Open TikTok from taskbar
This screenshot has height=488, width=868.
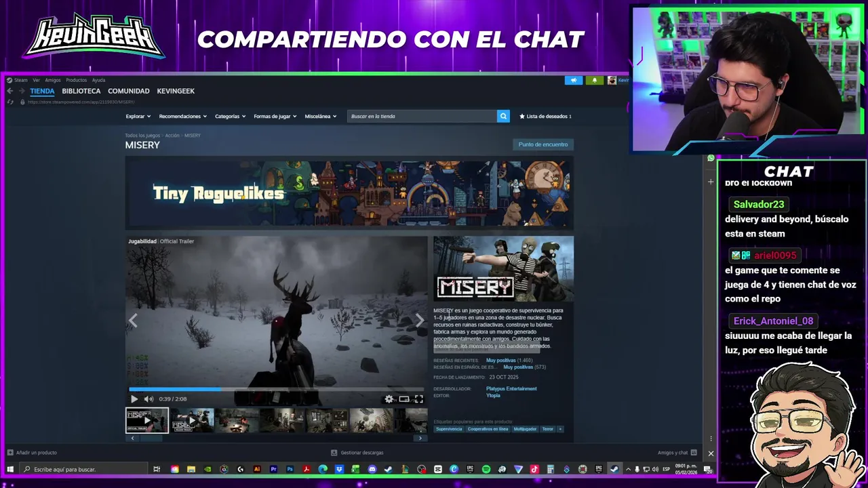tap(534, 469)
